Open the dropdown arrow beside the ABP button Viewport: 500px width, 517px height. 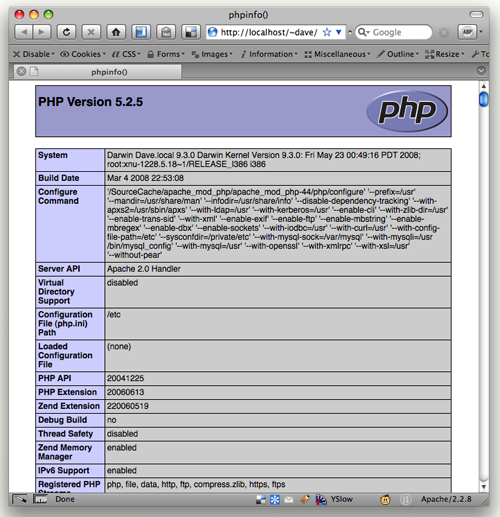point(481,32)
